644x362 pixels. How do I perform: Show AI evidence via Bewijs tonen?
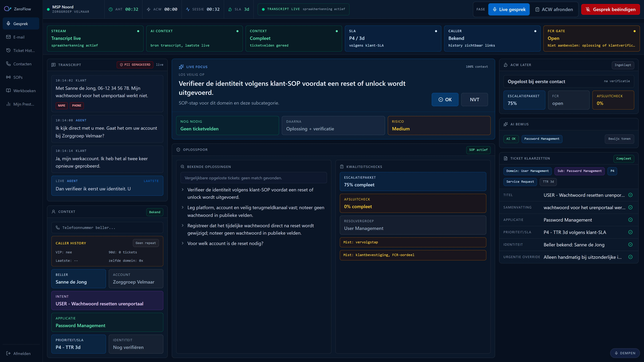[x=619, y=139]
